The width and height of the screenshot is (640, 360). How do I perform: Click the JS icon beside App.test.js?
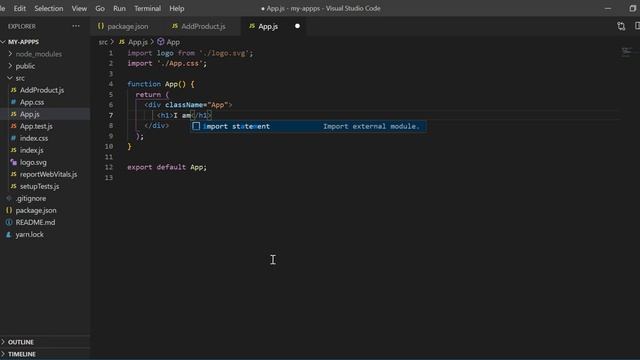click(13, 126)
